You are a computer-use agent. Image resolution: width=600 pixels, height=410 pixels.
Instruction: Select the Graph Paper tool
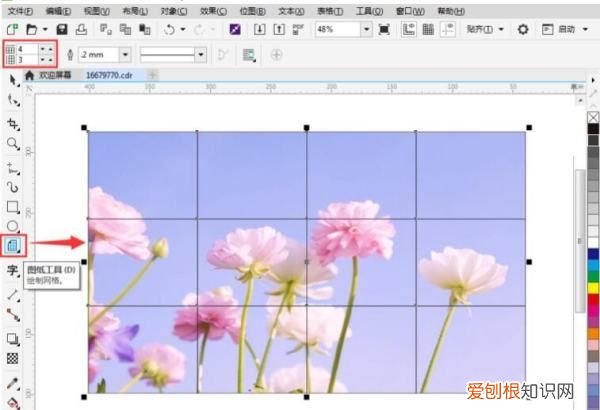[x=14, y=245]
